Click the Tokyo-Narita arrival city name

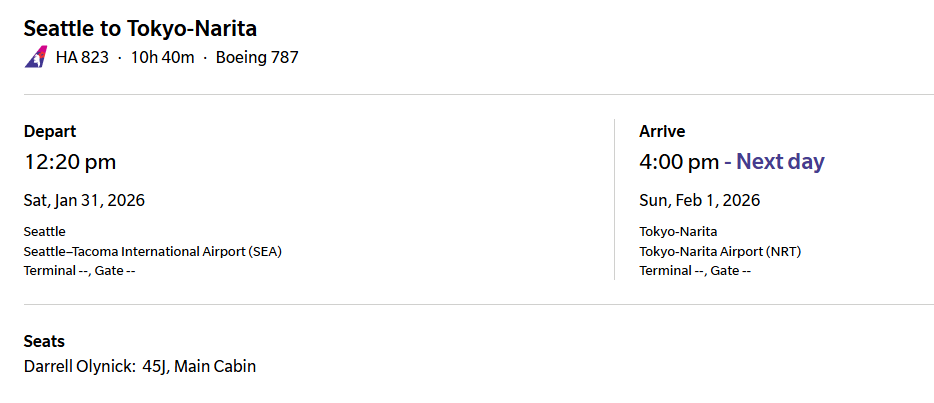coord(678,231)
